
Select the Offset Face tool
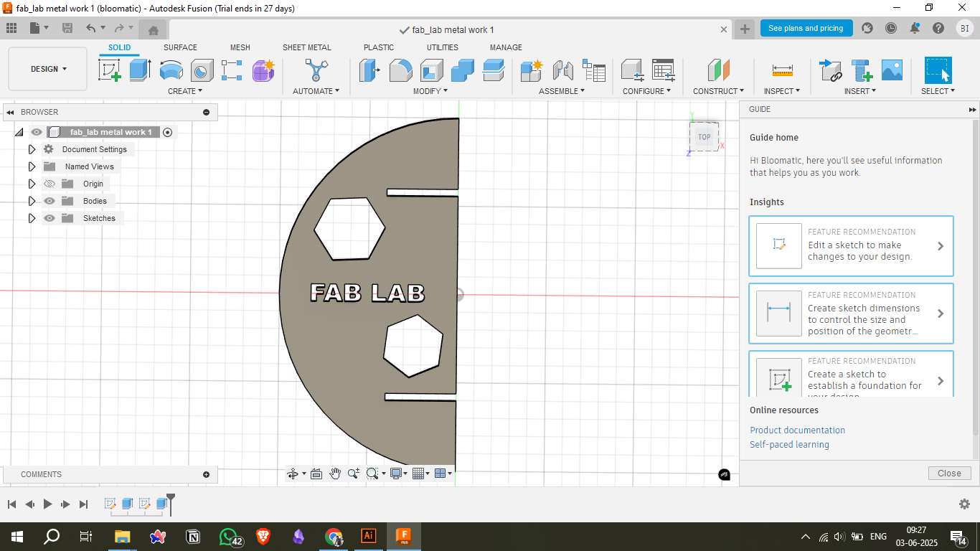coord(494,70)
